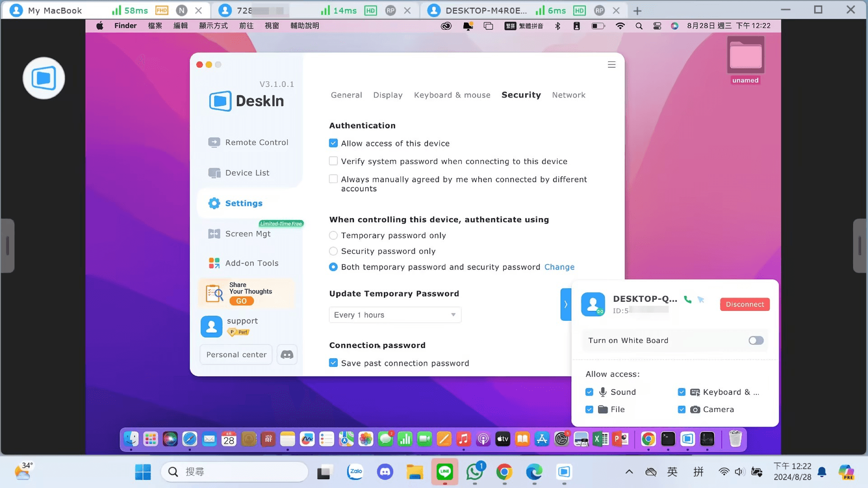Viewport: 868px width, 488px height.
Task: Open Zalo from Windows taskbar
Action: coord(355,472)
